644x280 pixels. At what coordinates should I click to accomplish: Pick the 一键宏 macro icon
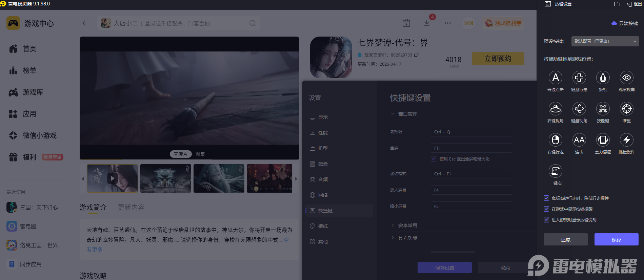pos(555,171)
